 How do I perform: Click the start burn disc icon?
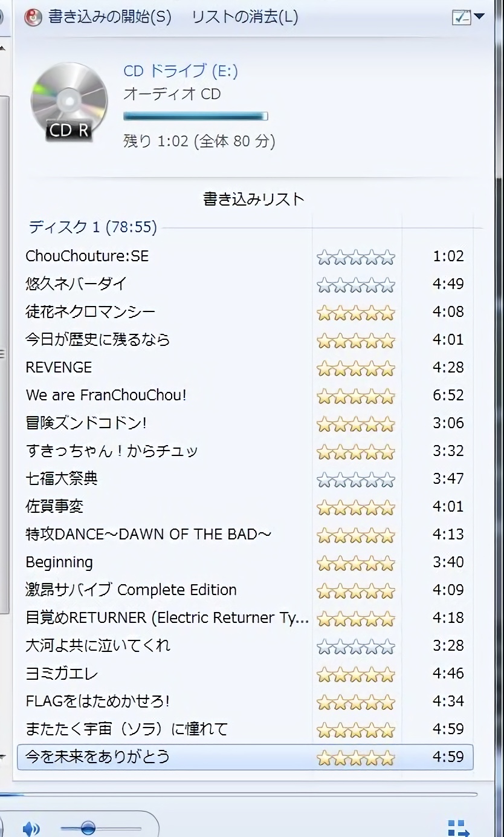33,17
